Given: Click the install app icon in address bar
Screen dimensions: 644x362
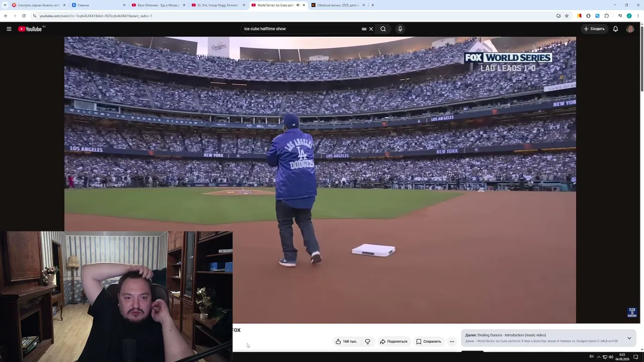Looking at the screenshot, I should point(558,16).
